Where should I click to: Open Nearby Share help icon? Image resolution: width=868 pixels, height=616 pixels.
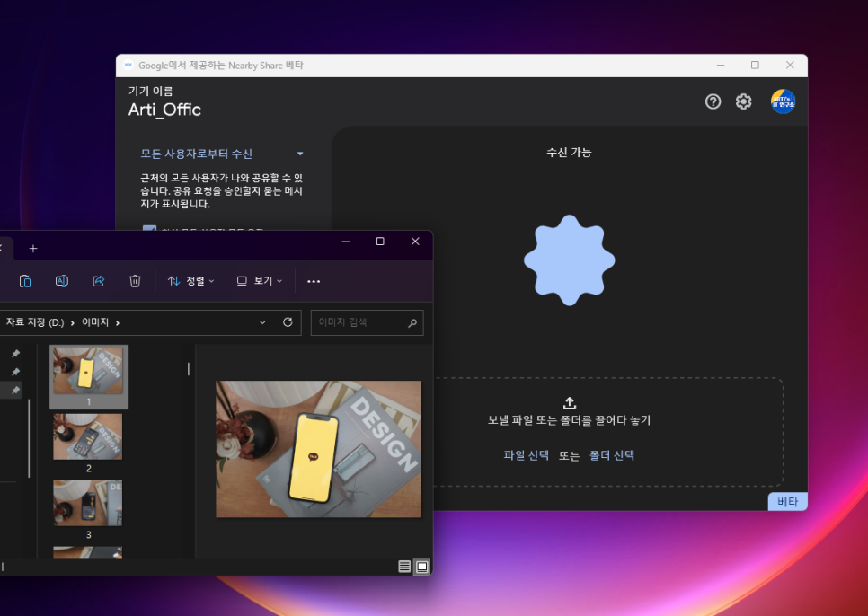point(713,101)
